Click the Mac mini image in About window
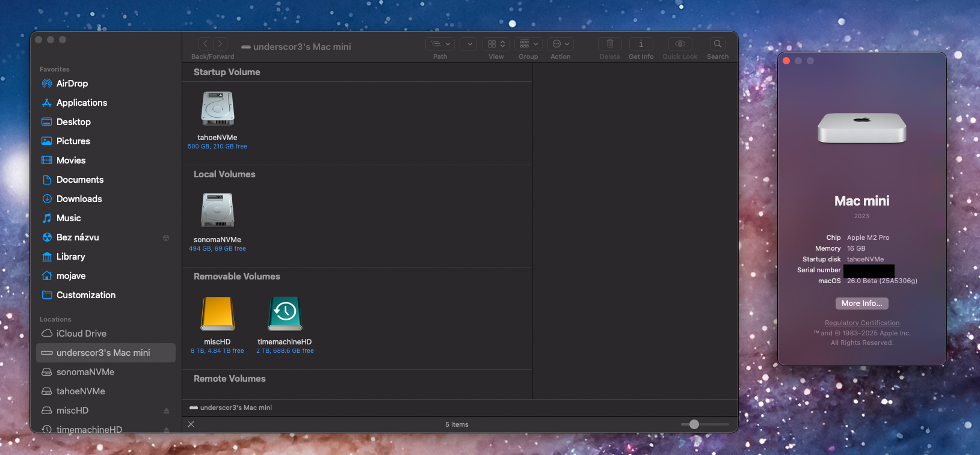Image resolution: width=980 pixels, height=455 pixels. (862, 128)
